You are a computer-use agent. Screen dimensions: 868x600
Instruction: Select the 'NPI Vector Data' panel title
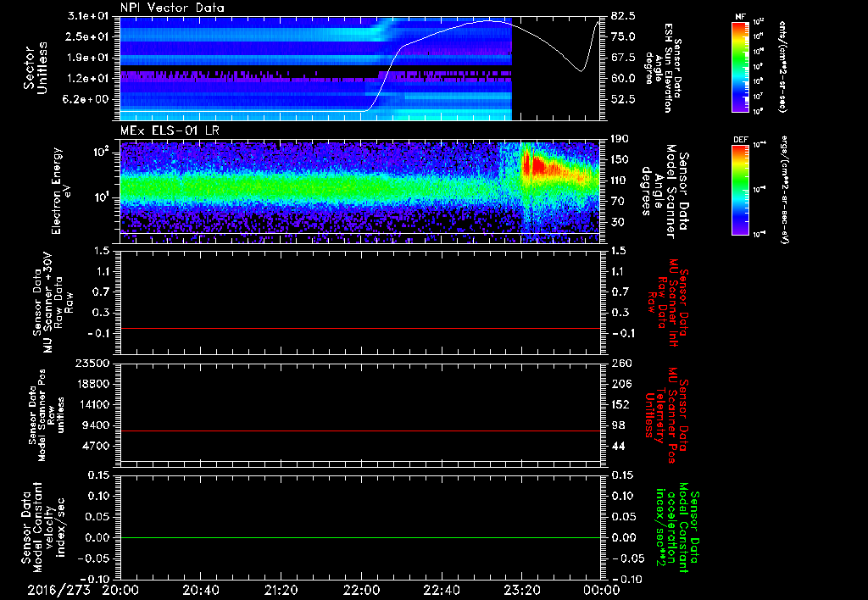click(172, 8)
